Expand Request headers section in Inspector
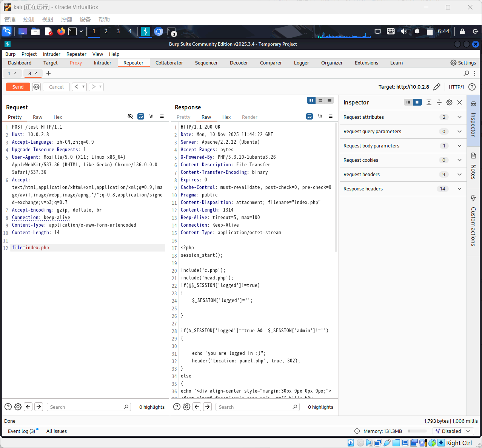Screen dimensions: 482x448 tap(459, 174)
